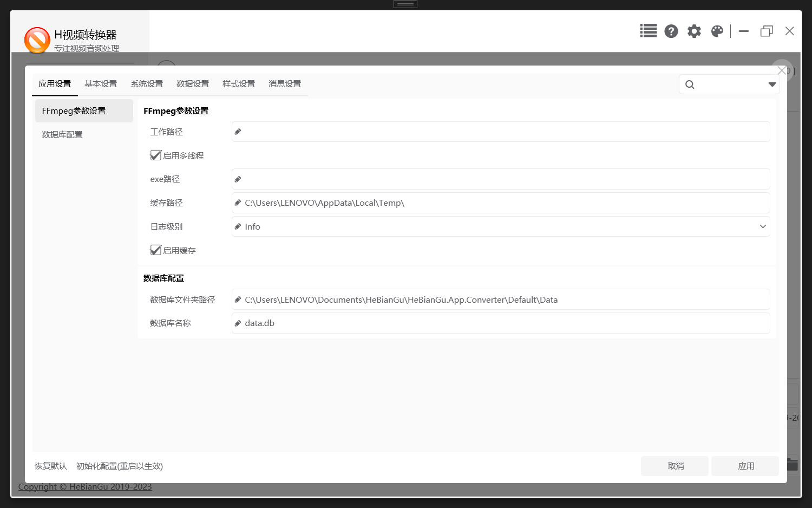The width and height of the screenshot is (812, 508).
Task: Expand the 日志级别 Info dropdown
Action: click(763, 226)
